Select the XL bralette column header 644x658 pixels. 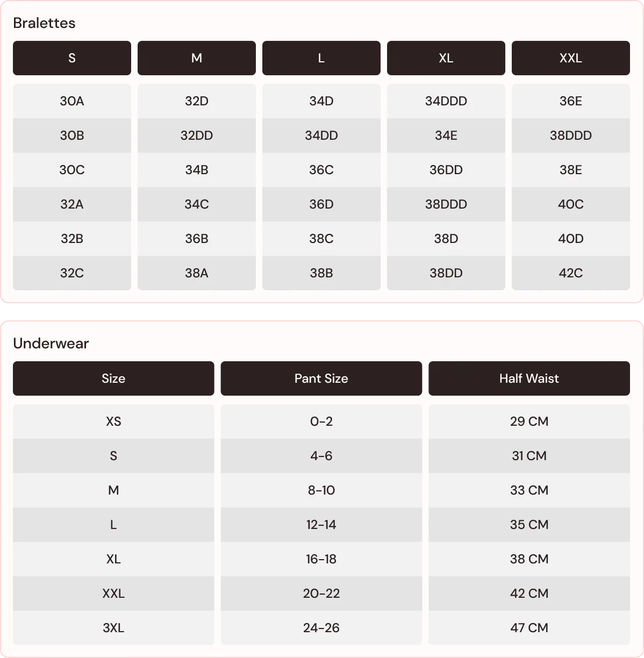(446, 58)
